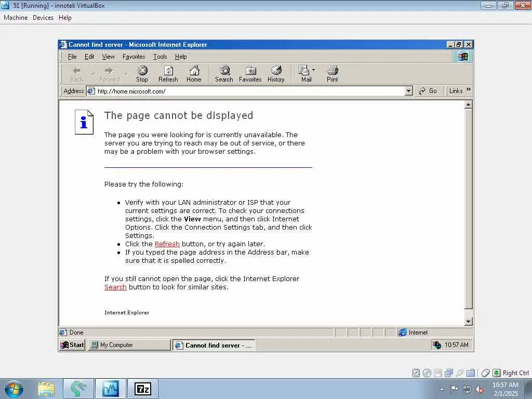Expand the Address bar dropdown arrow
Image resolution: width=532 pixels, height=399 pixels.
click(x=409, y=91)
